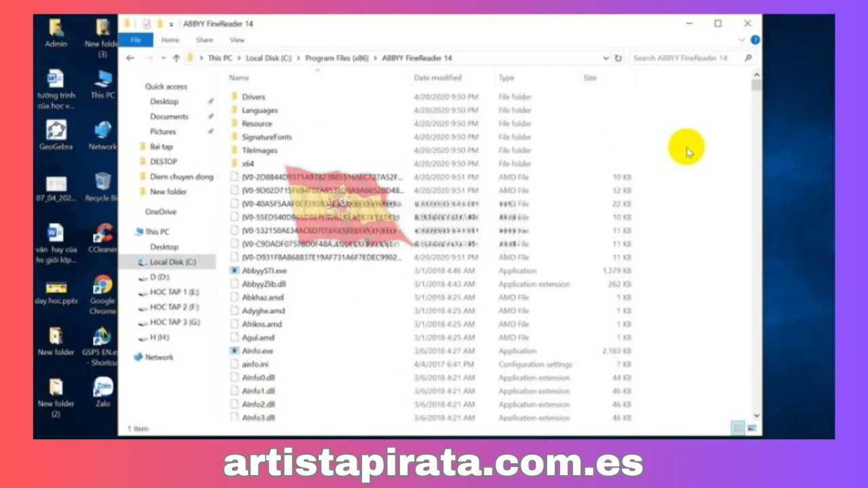
Task: Select the Abkhaz.amd file row
Action: 262,298
